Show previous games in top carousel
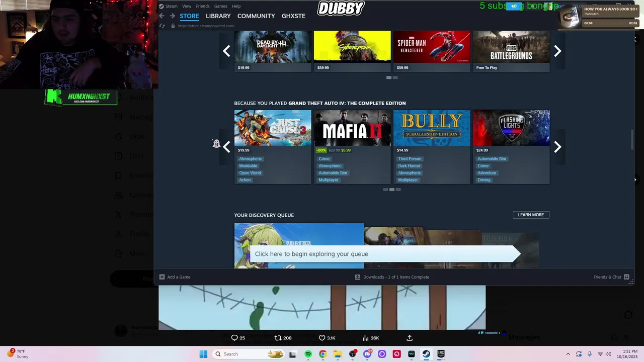The width and height of the screenshot is (644, 362). pyautogui.click(x=226, y=51)
